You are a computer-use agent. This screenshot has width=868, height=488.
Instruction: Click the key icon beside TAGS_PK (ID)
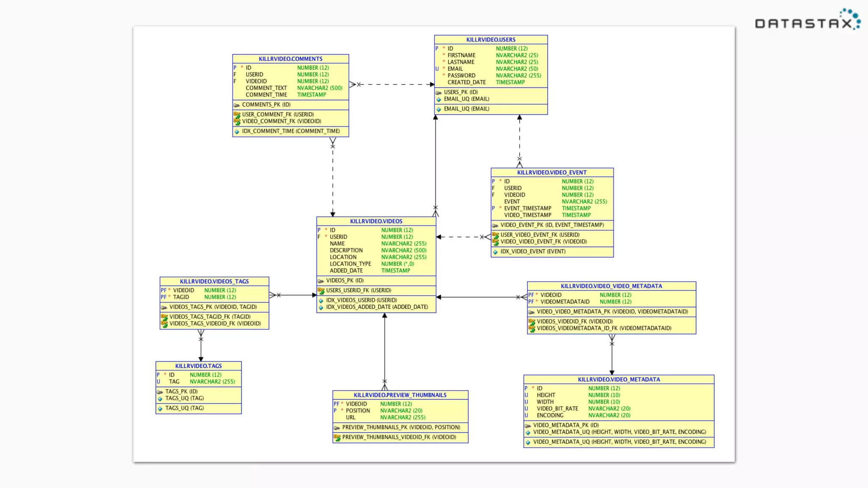pyautogui.click(x=160, y=392)
